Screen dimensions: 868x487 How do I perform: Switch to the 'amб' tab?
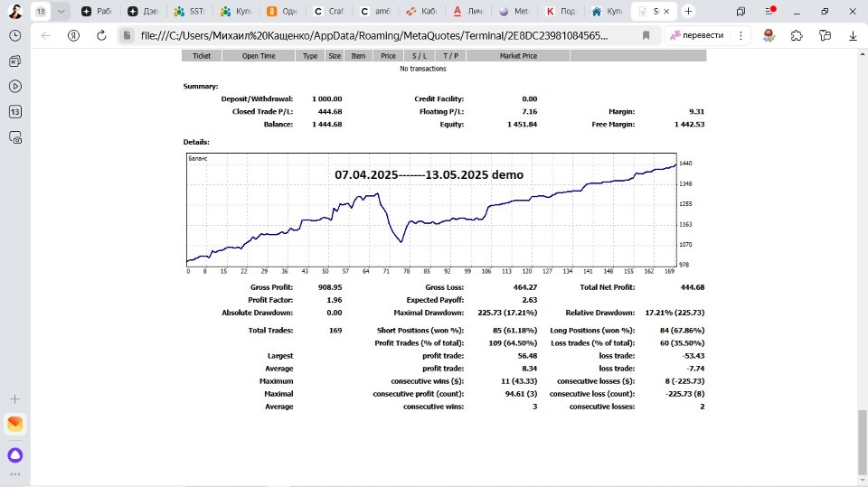(x=375, y=11)
